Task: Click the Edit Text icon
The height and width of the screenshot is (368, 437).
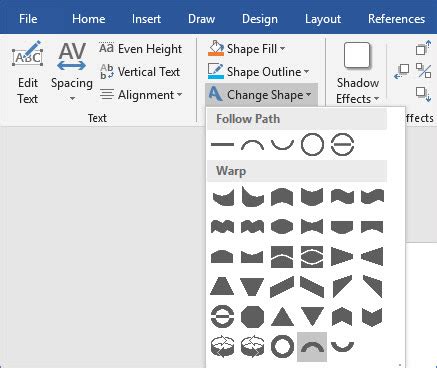Action: (x=28, y=54)
